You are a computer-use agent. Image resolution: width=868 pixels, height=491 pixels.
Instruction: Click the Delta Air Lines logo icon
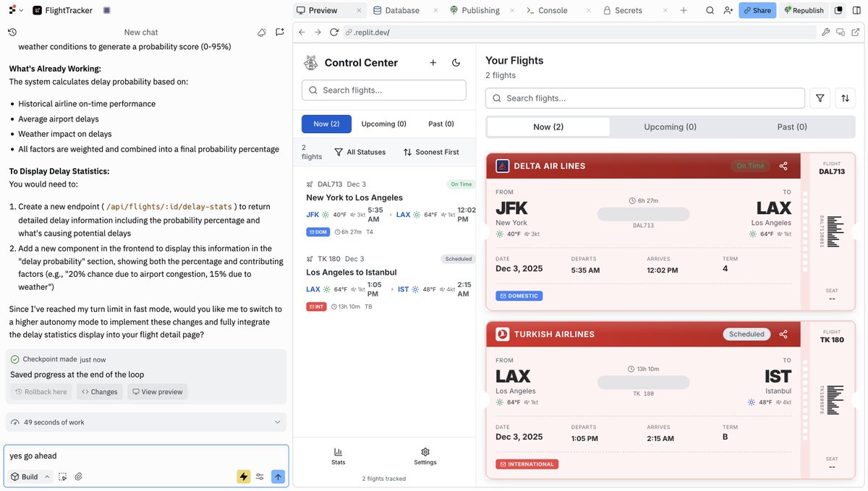tap(503, 166)
